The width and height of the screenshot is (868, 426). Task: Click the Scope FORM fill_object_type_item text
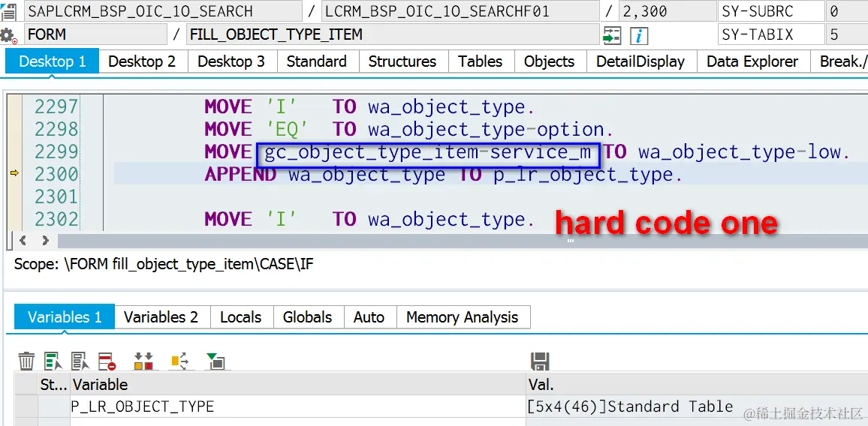tap(163, 265)
